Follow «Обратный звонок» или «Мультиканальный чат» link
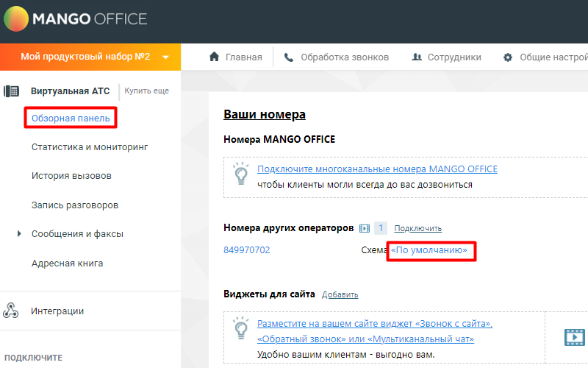The width and height of the screenshot is (588, 368). 365,339
